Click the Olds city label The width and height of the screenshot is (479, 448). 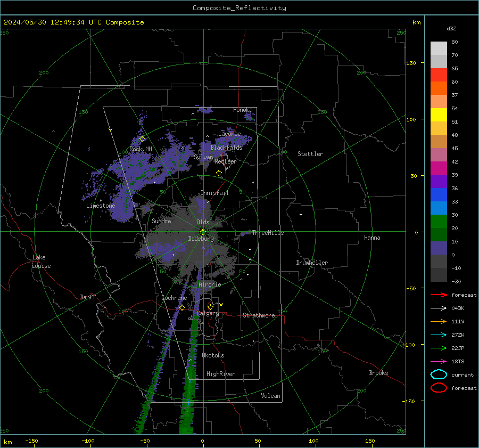[203, 222]
